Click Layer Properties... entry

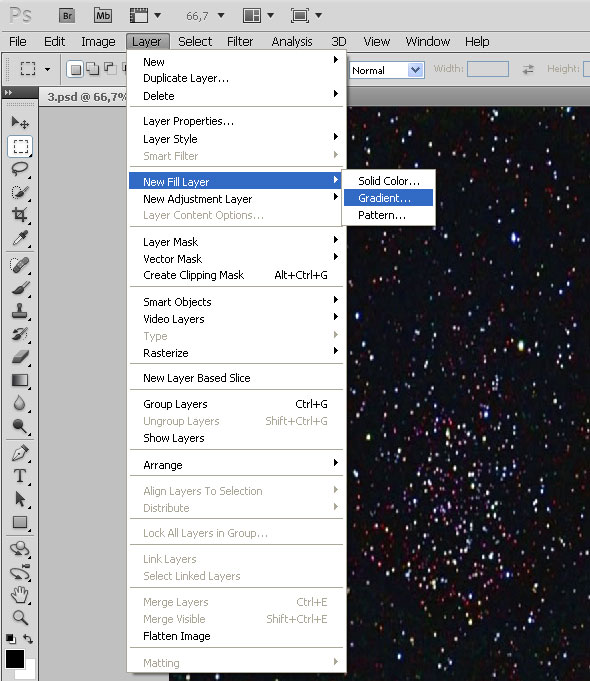[237, 121]
